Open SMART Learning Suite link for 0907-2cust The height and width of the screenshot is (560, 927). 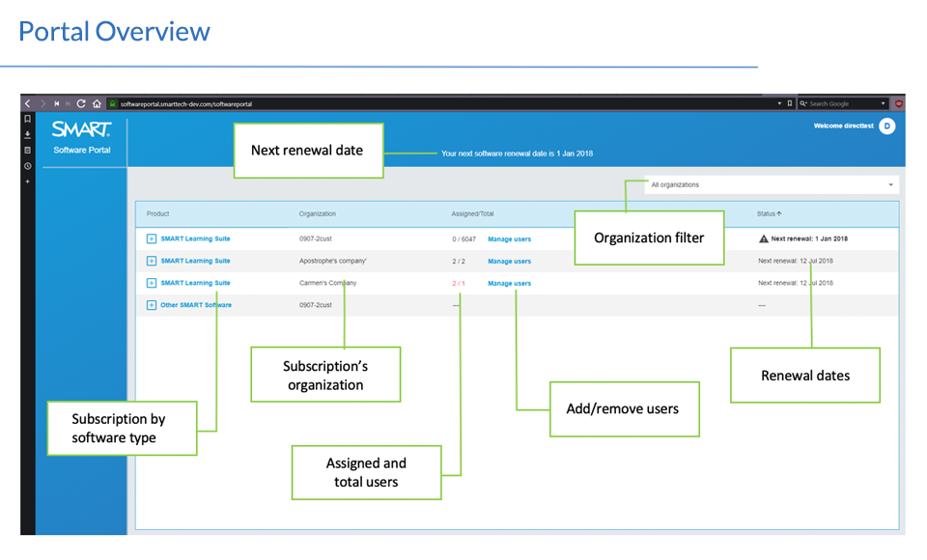[196, 238]
